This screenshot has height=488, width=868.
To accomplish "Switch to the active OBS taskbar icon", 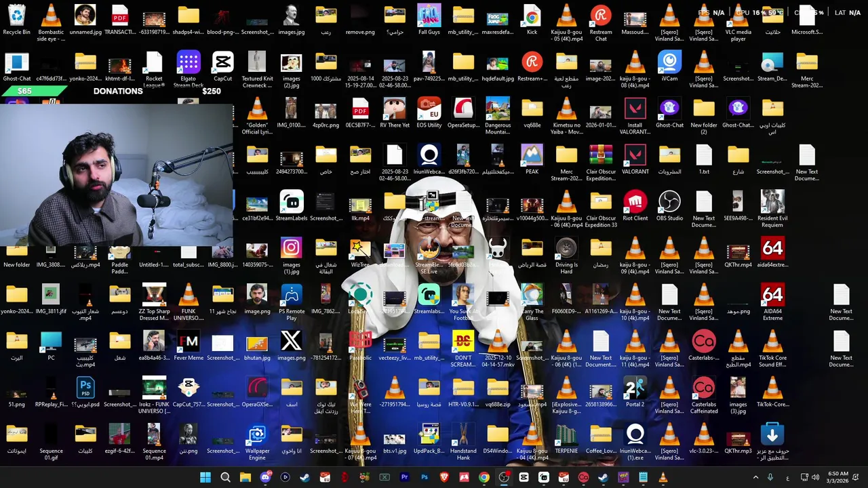I will pos(504,478).
